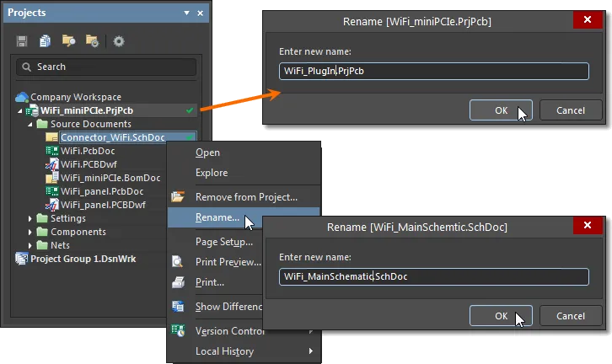The width and height of the screenshot is (612, 364).
Task: Select the Connector_WiFi.SchDoc document
Action: [x=113, y=137]
